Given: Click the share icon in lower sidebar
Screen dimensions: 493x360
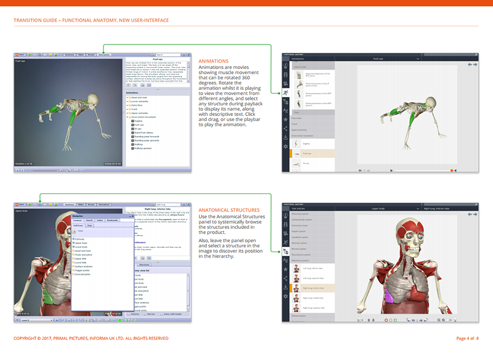Looking at the screenshot, I should click(x=286, y=278).
